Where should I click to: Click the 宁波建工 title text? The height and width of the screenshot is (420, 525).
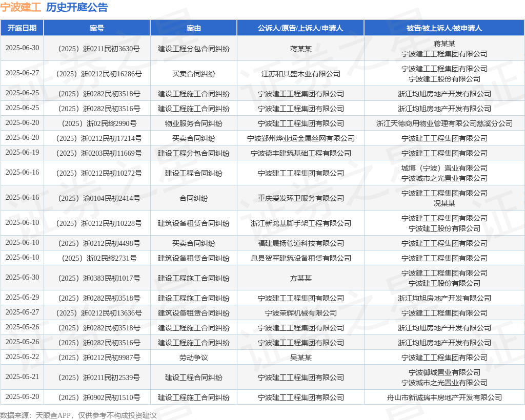21,7
